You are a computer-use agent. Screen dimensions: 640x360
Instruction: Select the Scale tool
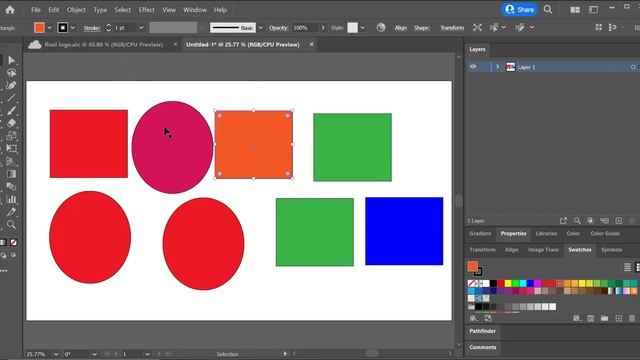pyautogui.click(x=11, y=136)
